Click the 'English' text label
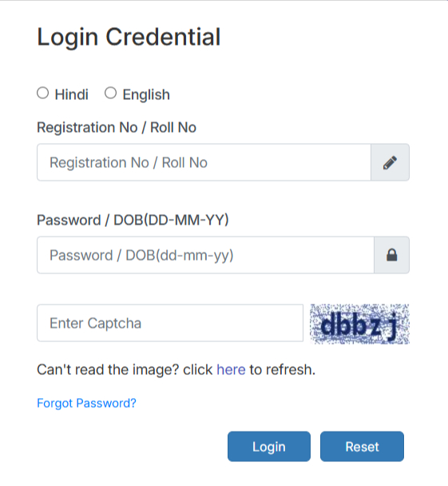448x486 pixels. click(x=146, y=94)
